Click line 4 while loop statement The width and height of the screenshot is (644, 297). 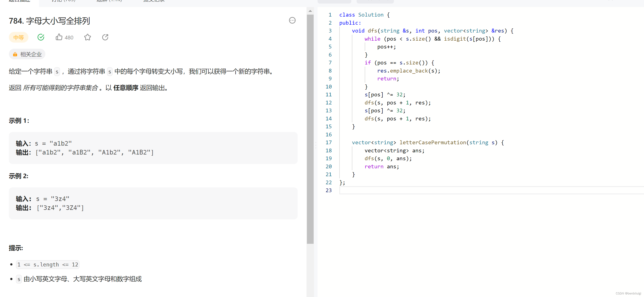[433, 39]
